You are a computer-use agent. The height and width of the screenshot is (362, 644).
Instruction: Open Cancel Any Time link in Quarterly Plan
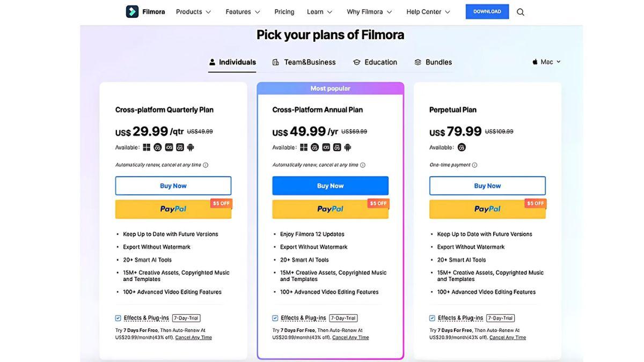pos(194,338)
